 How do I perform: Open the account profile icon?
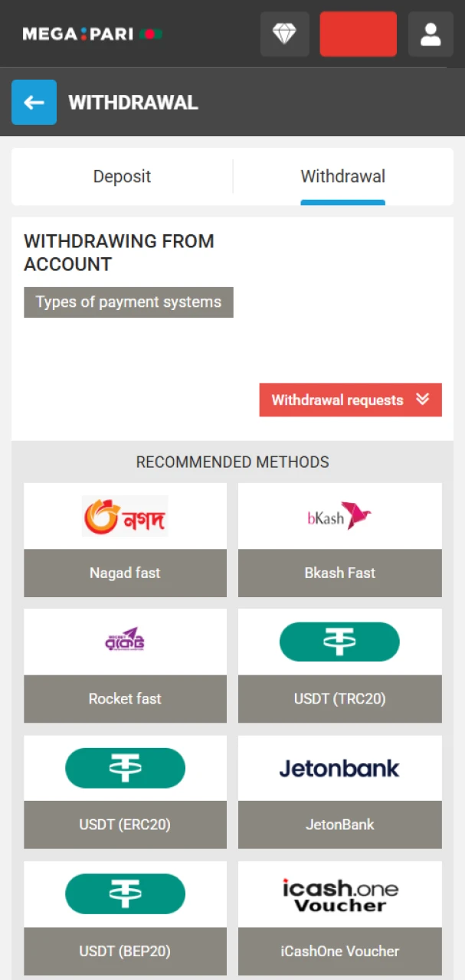(x=431, y=34)
